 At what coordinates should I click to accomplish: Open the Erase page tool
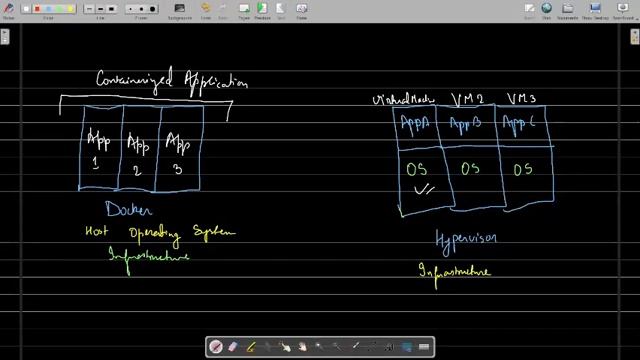point(302,11)
